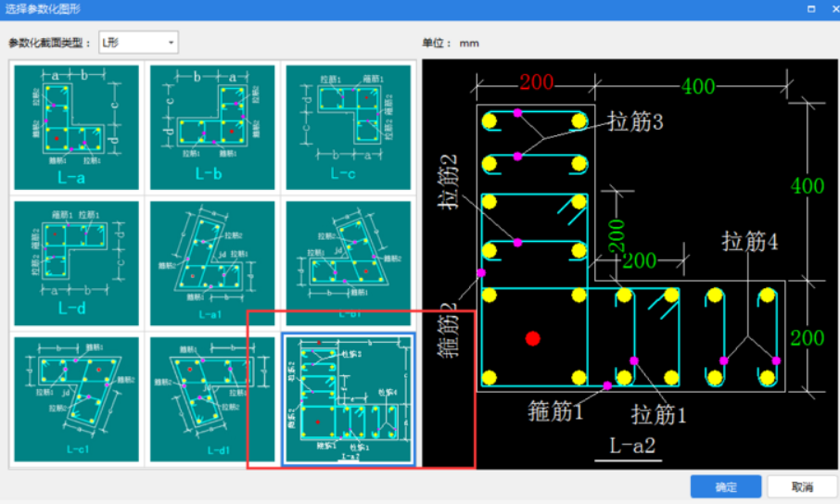Click the top 400 width dimension
The image size is (840, 504).
(x=698, y=86)
